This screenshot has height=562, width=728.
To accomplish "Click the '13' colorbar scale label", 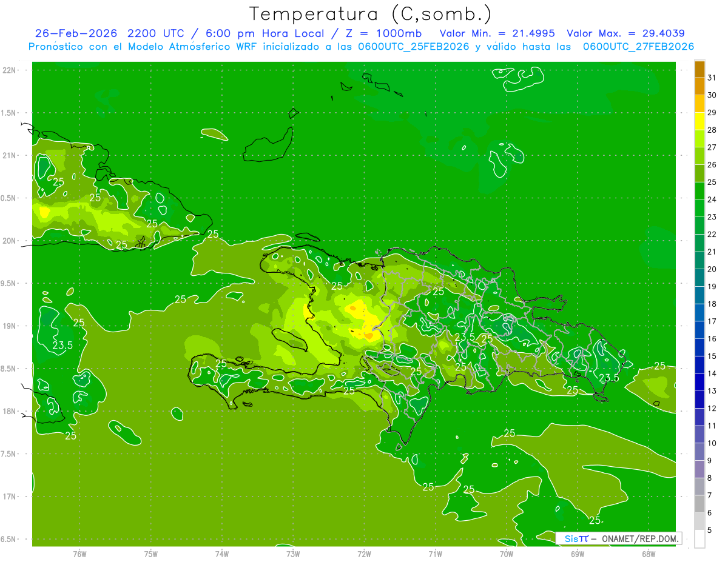I will [x=712, y=391].
